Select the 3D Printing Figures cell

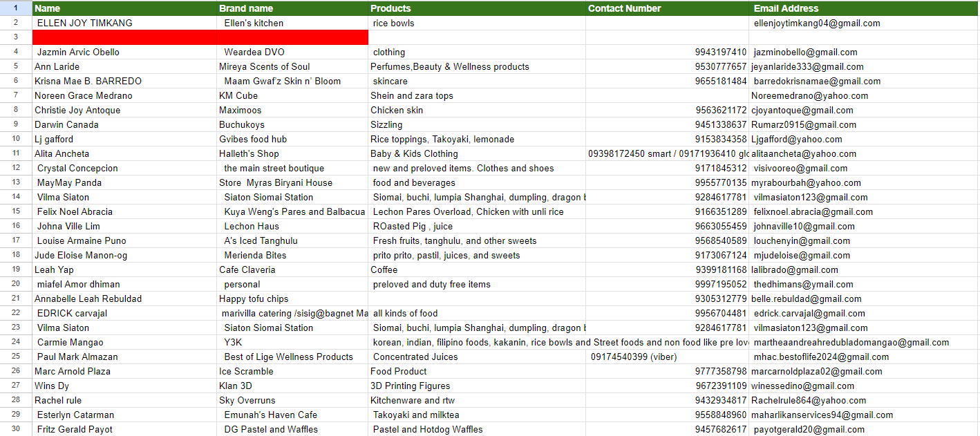coord(477,386)
